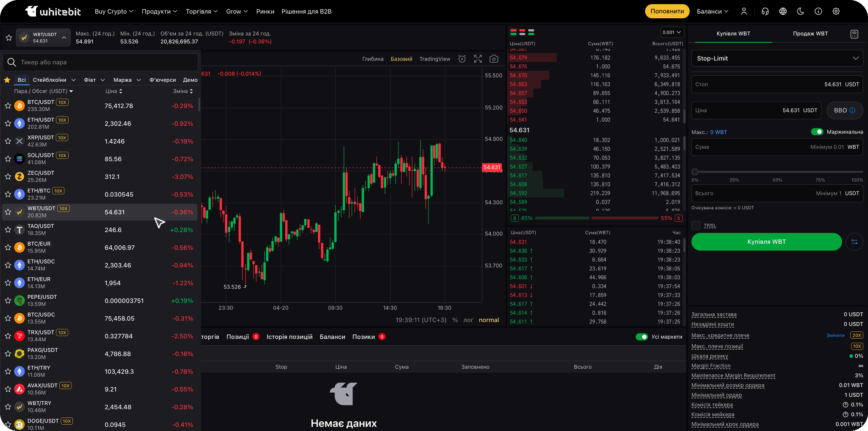Image resolution: width=868 pixels, height=431 pixels.
Task: Click the 50% mark on amount slider
Action: coord(777,172)
